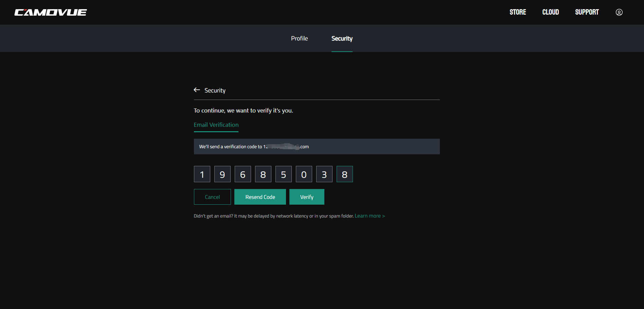The width and height of the screenshot is (644, 309).
Task: Click the Verify button
Action: 306,197
